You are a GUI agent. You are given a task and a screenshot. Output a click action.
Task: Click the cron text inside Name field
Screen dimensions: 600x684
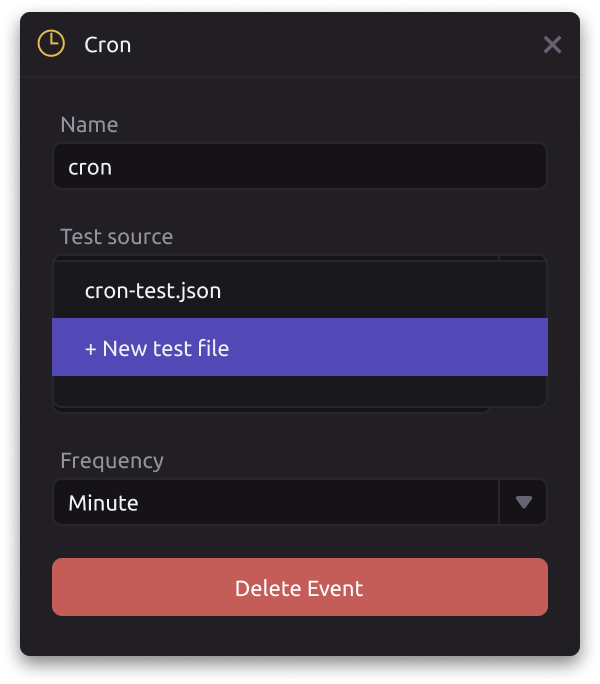pyautogui.click(x=90, y=168)
